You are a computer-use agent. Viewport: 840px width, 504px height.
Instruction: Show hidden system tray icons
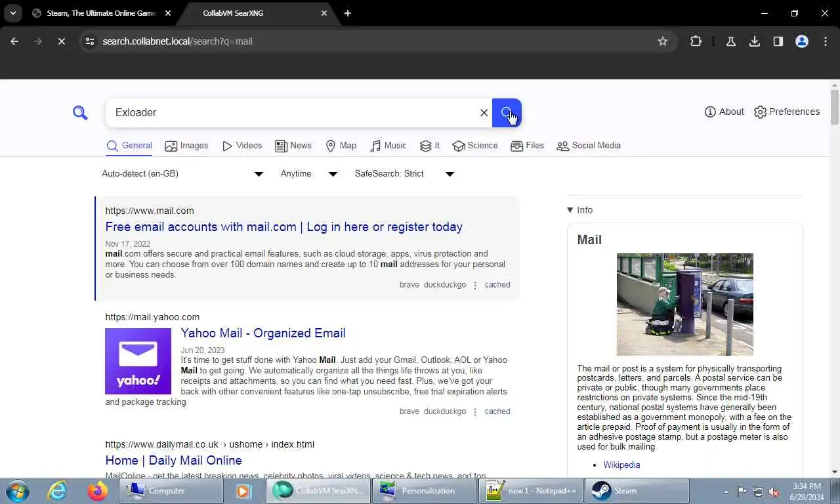[726, 491]
